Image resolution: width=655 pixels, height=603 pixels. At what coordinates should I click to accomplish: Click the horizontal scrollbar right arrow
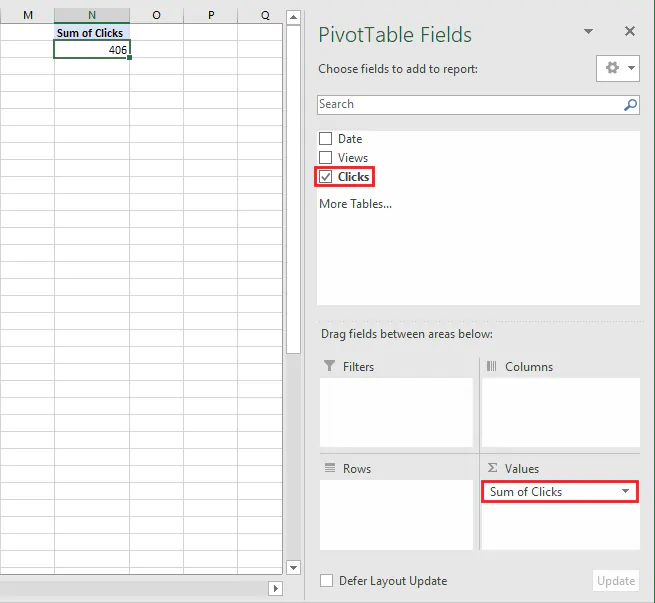click(x=275, y=588)
